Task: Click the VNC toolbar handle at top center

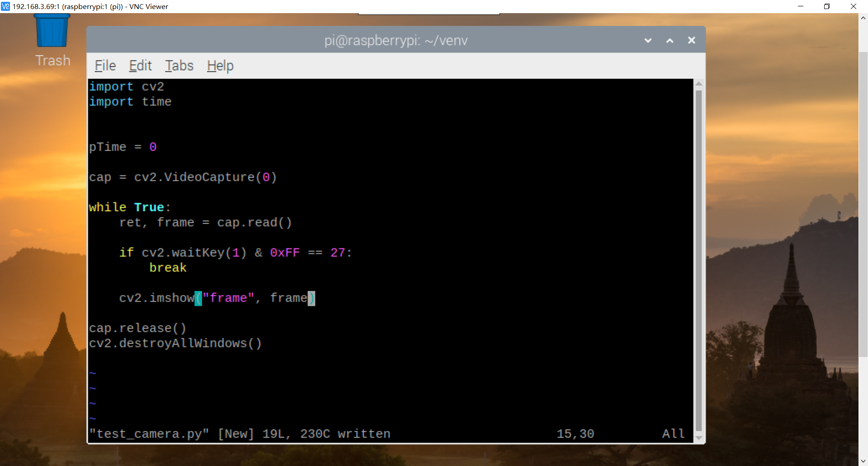Action: 429,14
